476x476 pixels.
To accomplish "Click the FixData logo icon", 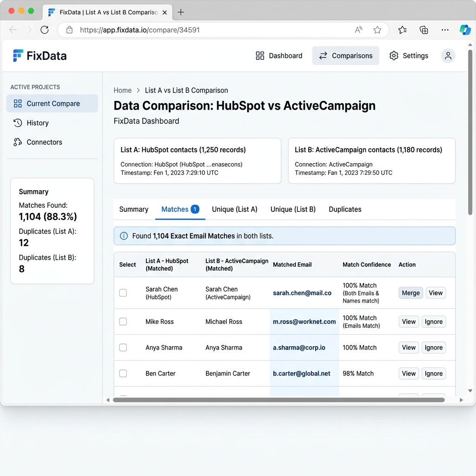I will click(18, 56).
